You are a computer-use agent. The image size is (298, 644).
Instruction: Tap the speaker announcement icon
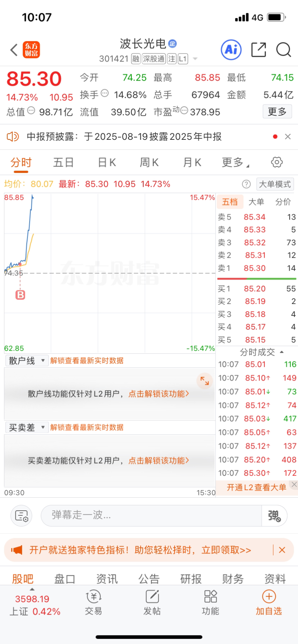tap(13, 137)
